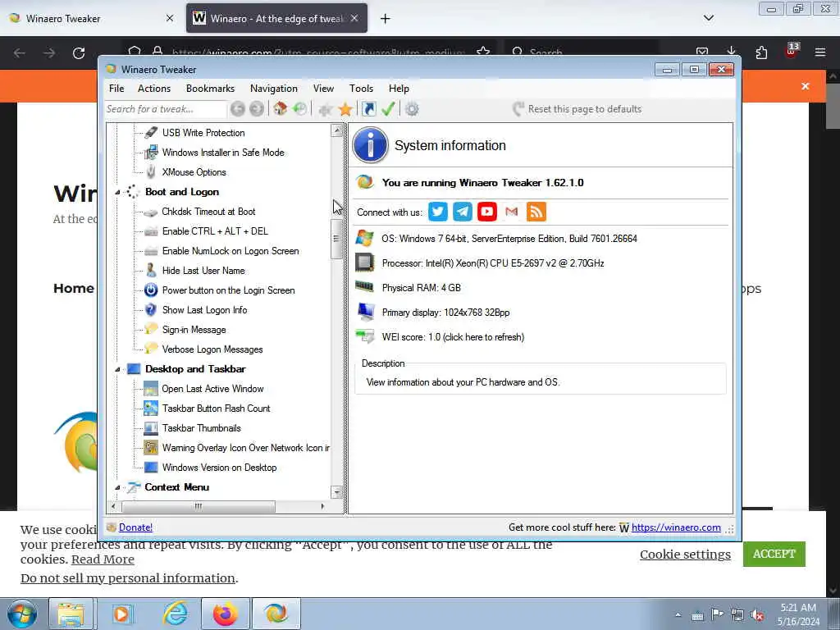Open settings gear icon in Winaero toolbar
The height and width of the screenshot is (630, 840).
click(x=412, y=109)
